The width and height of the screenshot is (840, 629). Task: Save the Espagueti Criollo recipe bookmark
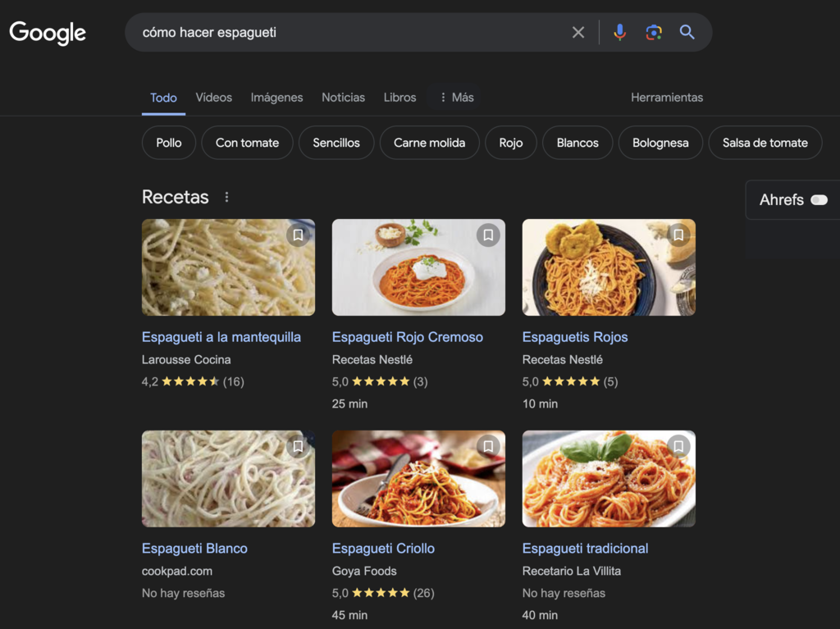click(x=488, y=446)
